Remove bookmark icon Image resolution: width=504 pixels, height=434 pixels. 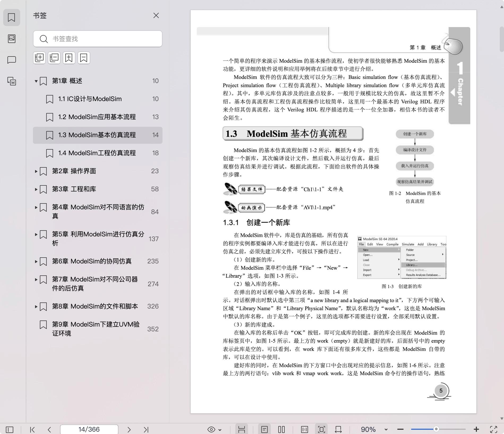(x=84, y=58)
